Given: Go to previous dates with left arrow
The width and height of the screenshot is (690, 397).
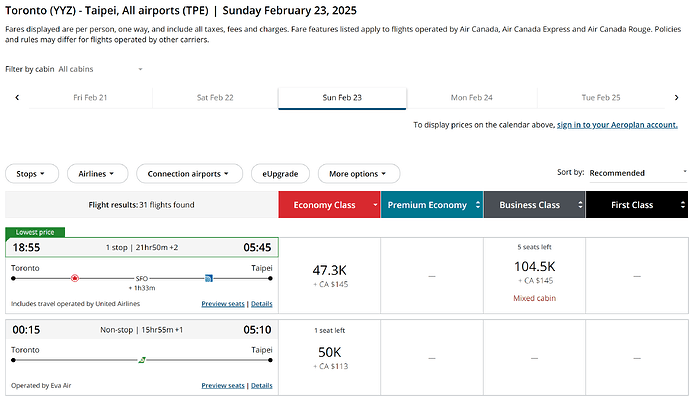Looking at the screenshot, I should pyautogui.click(x=17, y=97).
